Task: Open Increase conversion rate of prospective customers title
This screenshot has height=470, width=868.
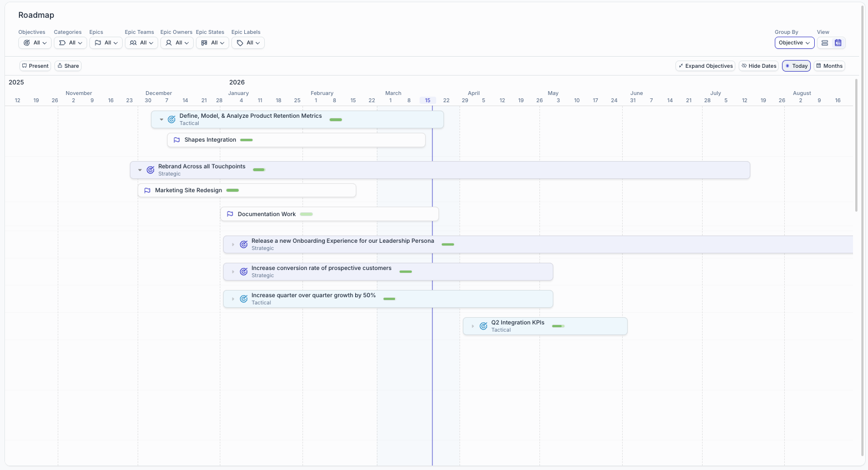Action: tap(321, 268)
